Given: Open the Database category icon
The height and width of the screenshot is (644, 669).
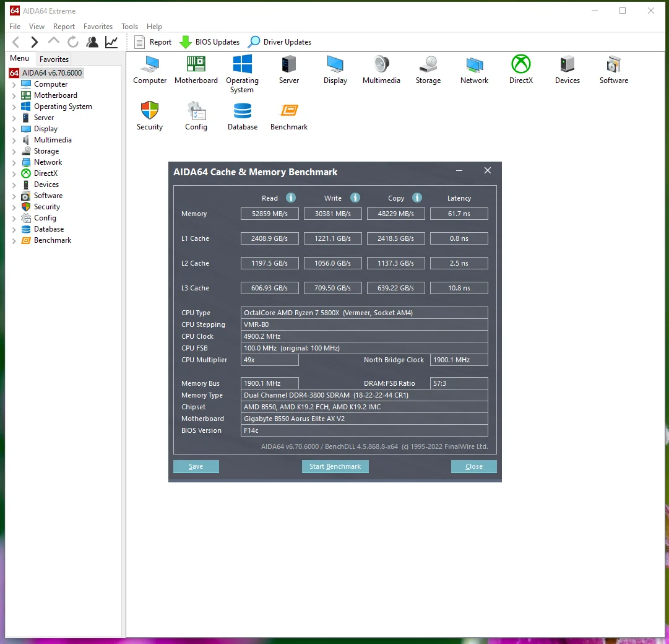Looking at the screenshot, I should tap(243, 116).
